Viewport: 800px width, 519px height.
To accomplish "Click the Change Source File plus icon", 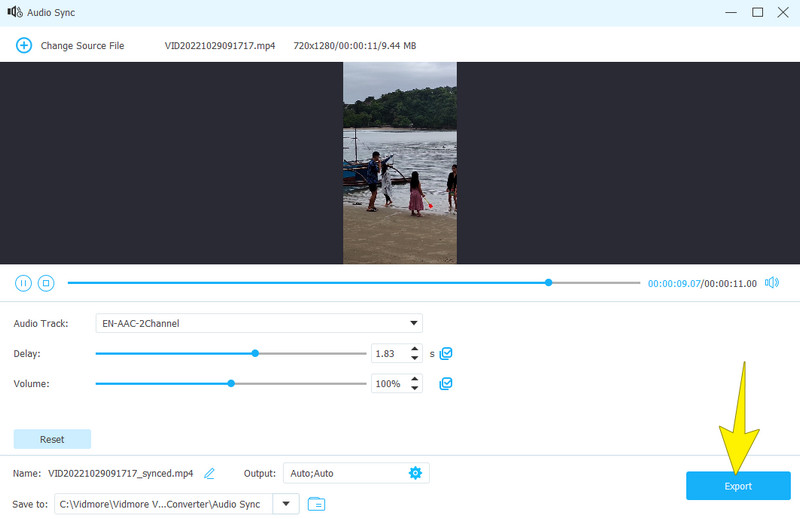I will coord(23,46).
